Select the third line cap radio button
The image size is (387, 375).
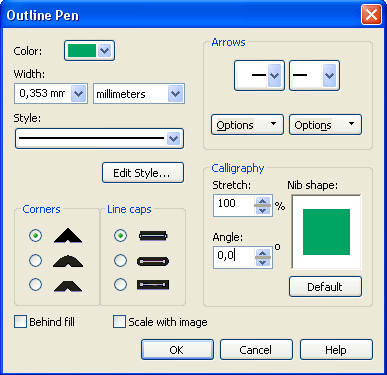pyautogui.click(x=120, y=285)
